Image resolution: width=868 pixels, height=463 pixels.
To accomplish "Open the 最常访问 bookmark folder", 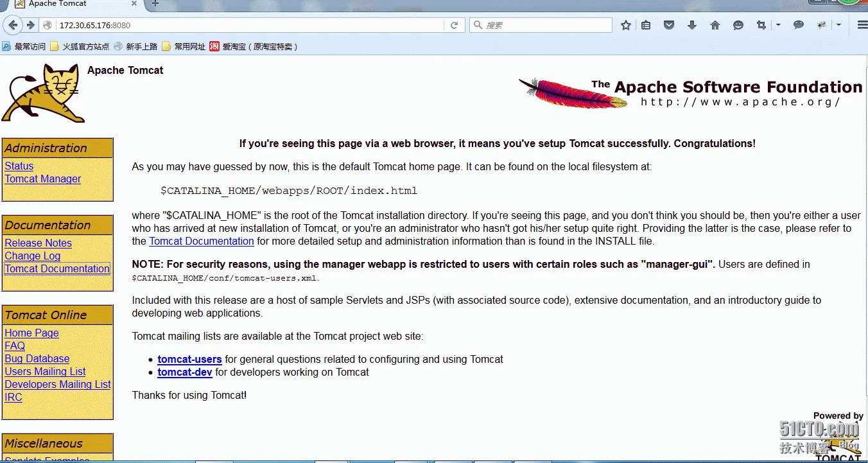I will point(24,46).
